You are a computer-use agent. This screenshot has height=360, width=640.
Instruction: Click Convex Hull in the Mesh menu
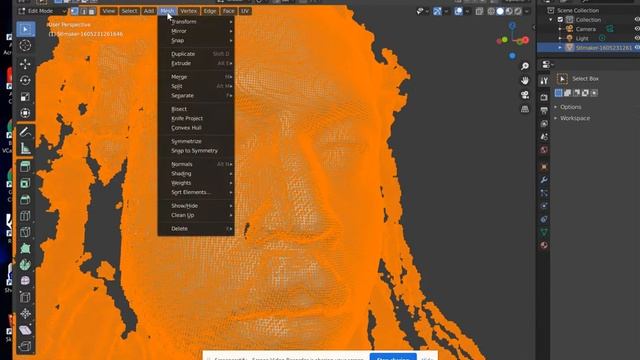[196, 128]
